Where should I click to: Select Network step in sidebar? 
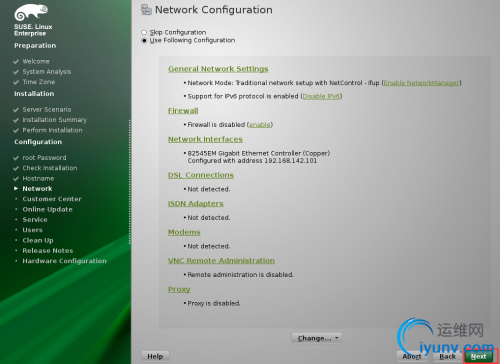[x=37, y=189]
